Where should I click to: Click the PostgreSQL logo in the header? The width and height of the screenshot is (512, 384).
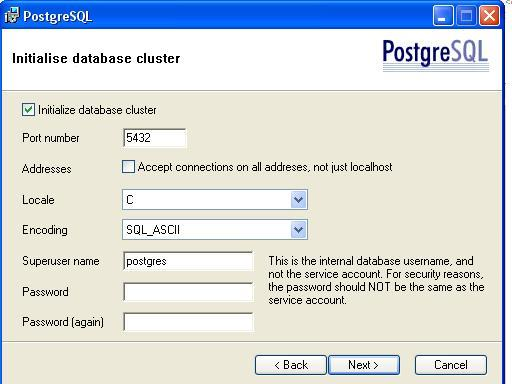tap(436, 55)
